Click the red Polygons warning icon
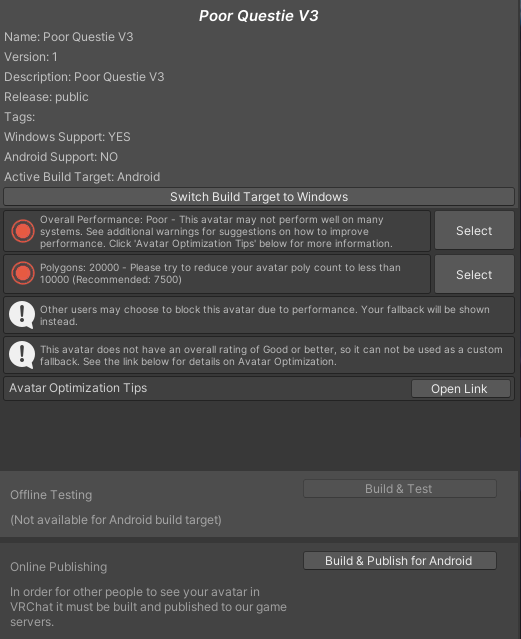521x639 pixels. tap(23, 273)
